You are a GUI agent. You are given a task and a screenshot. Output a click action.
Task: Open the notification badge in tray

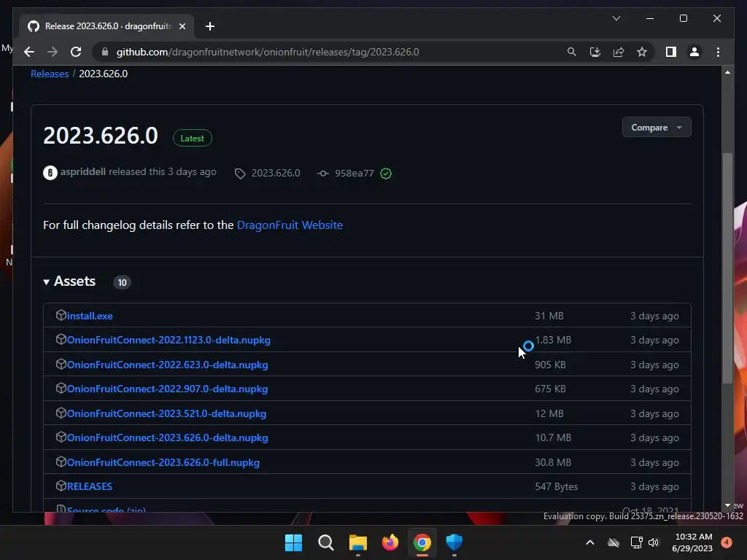[x=727, y=542]
